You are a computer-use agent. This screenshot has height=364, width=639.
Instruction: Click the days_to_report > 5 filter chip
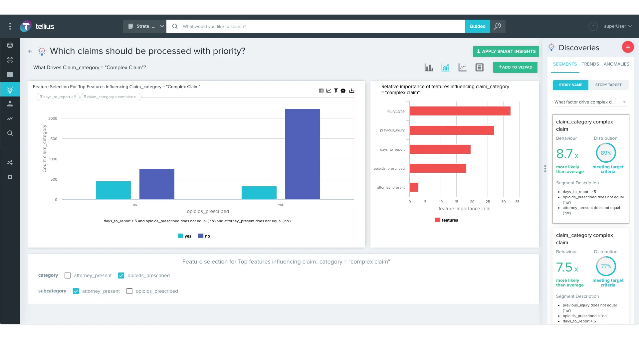pos(58,97)
